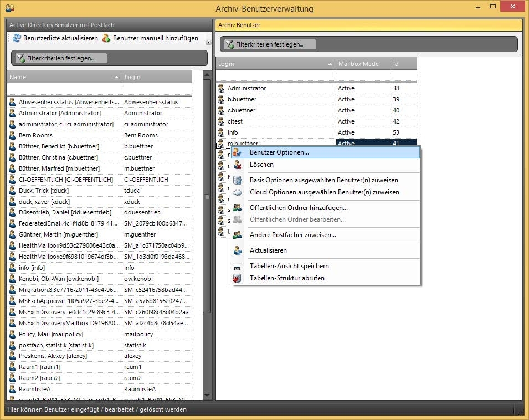Open Filterkriterien festlegen in Active Directory panel
The image size is (529, 420).
pyautogui.click(x=59, y=58)
